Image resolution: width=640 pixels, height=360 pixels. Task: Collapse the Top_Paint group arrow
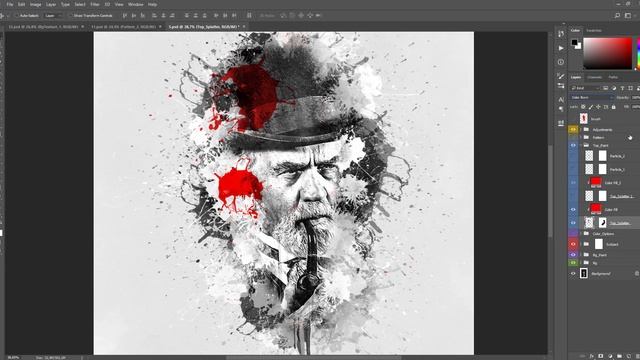coord(581,145)
